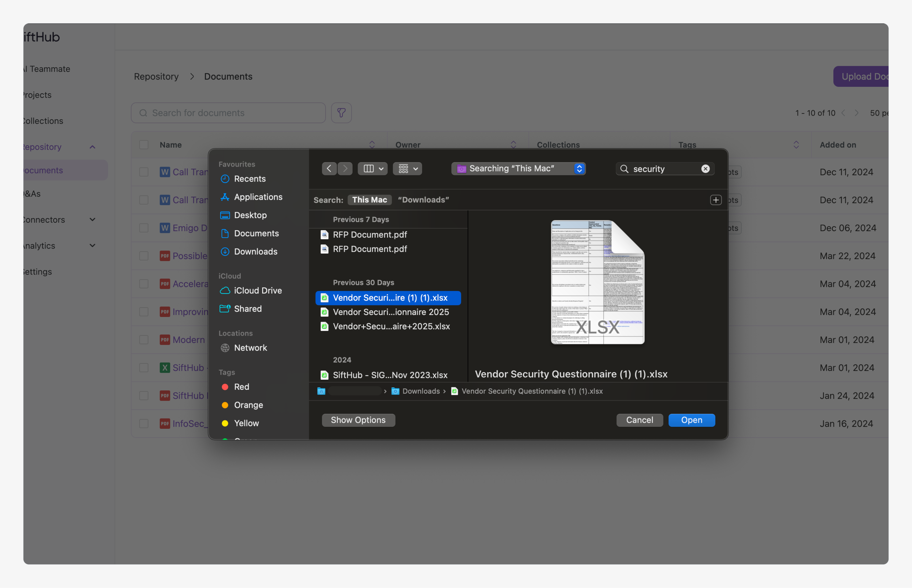Click the forward navigation arrow in file dialog

pos(345,168)
